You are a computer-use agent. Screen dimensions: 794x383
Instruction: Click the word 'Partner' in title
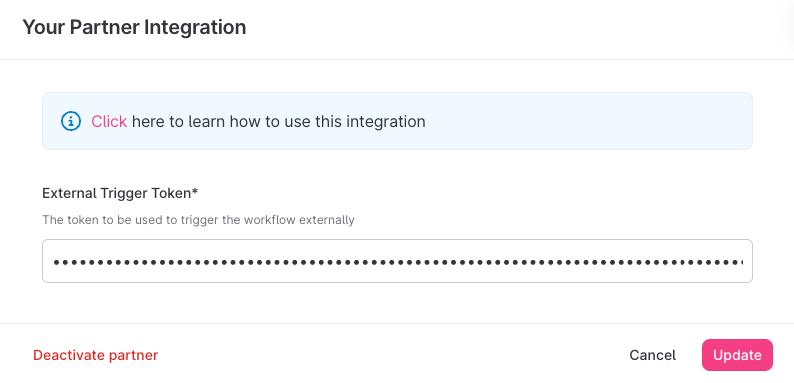click(x=104, y=27)
